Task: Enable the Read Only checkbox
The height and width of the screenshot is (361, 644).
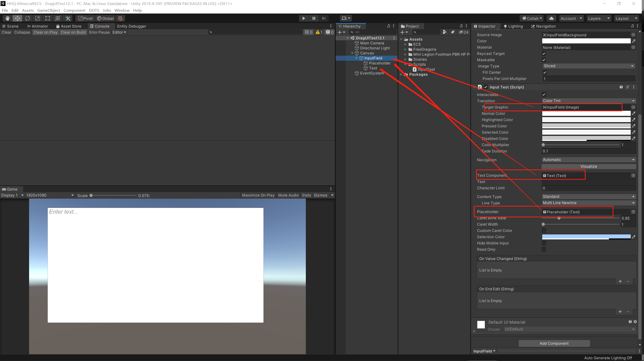Action: [x=544, y=249]
